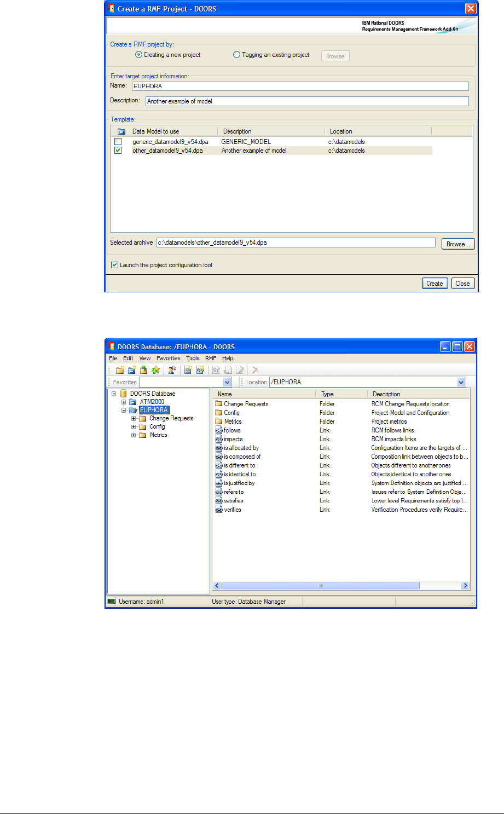Click the EUPHORA open folder icon in tree

tap(133, 410)
